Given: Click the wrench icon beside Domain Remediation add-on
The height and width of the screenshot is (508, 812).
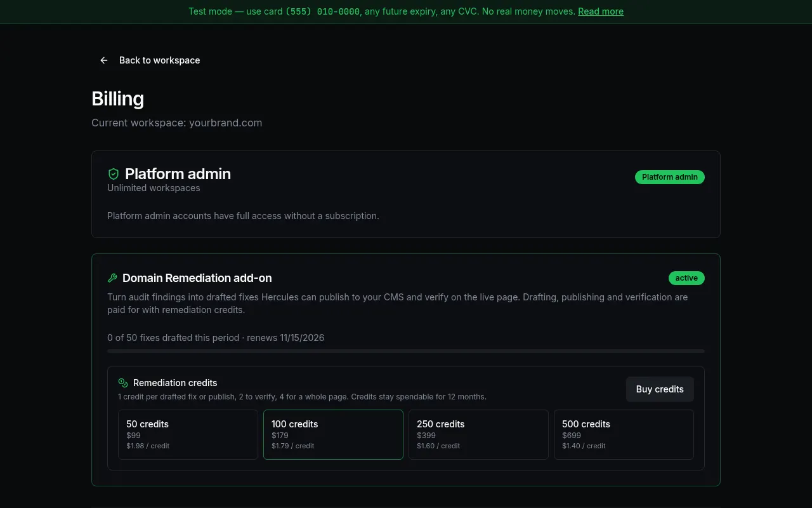Looking at the screenshot, I should 112,278.
